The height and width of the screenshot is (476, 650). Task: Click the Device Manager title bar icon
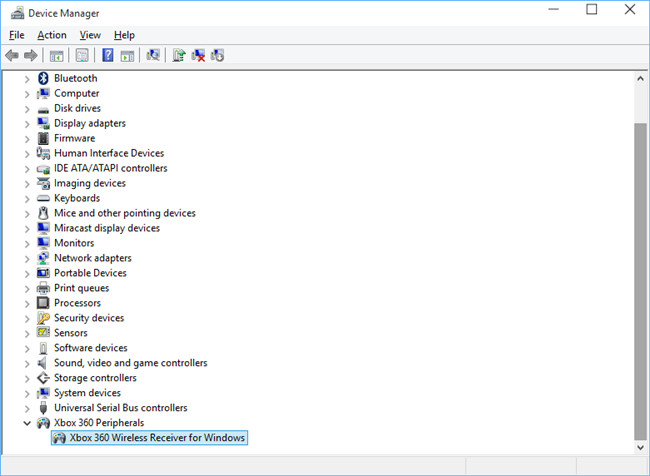click(17, 13)
